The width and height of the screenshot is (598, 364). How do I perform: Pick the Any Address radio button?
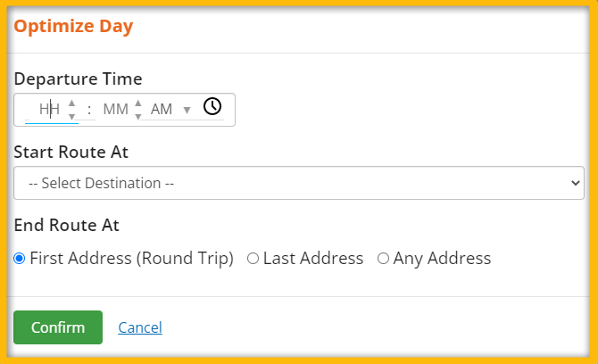coord(383,259)
